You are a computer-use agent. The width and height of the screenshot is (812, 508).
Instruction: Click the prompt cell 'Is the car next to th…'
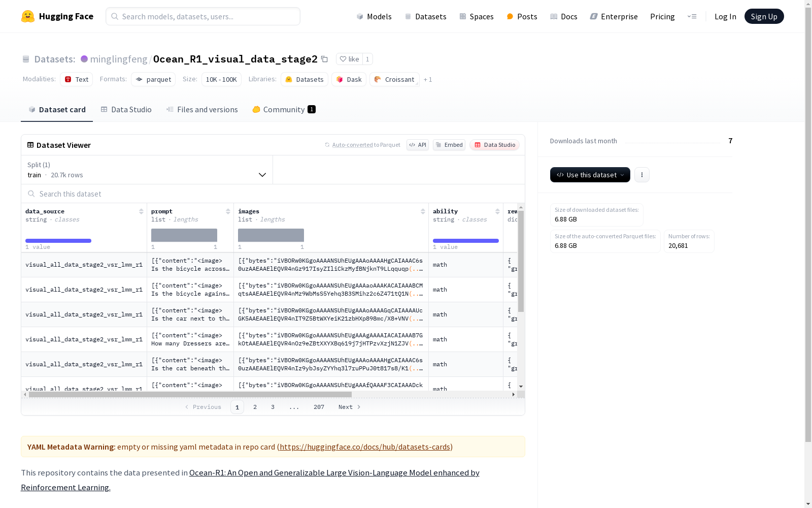[190, 314]
